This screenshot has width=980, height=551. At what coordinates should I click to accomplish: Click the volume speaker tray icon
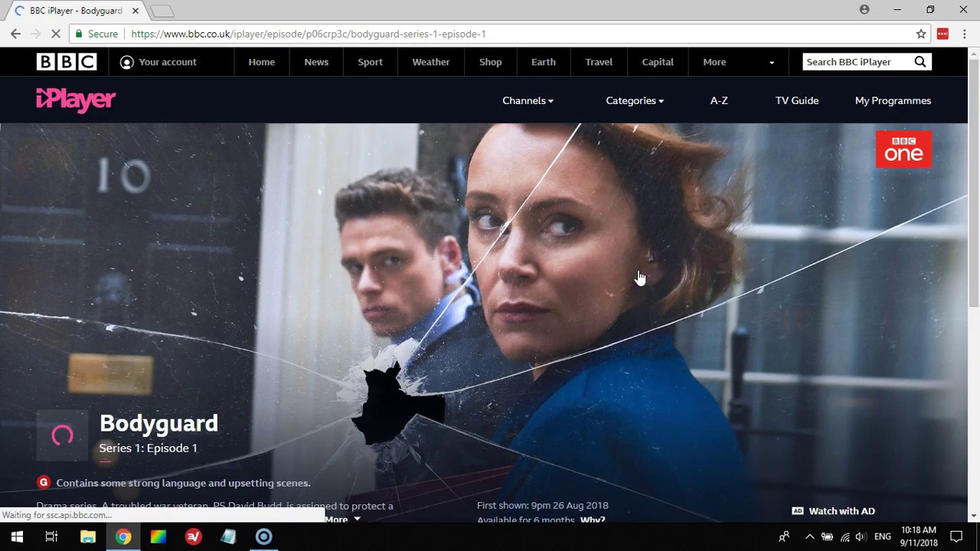[x=861, y=536]
